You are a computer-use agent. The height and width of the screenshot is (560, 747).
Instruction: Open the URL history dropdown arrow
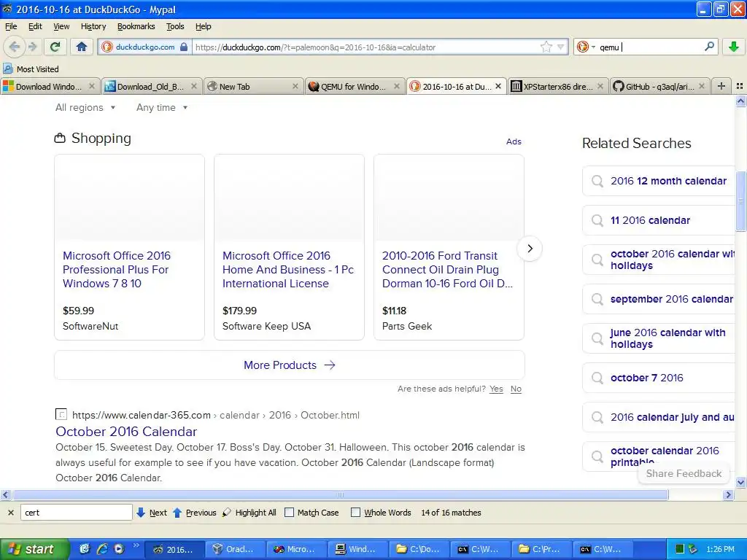(561, 47)
